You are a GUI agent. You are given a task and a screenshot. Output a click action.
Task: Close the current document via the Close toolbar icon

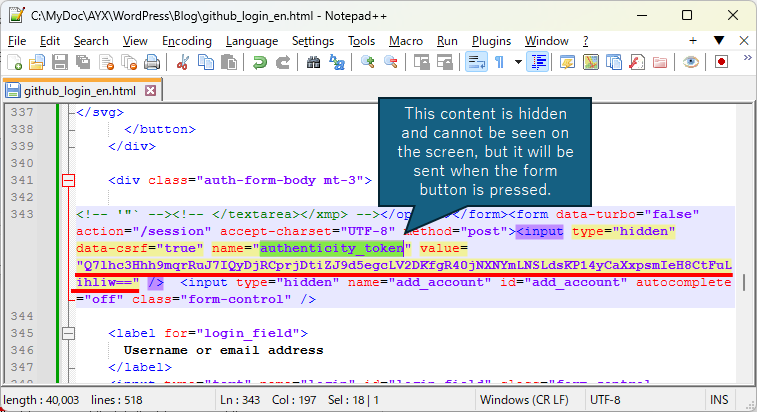[106, 62]
